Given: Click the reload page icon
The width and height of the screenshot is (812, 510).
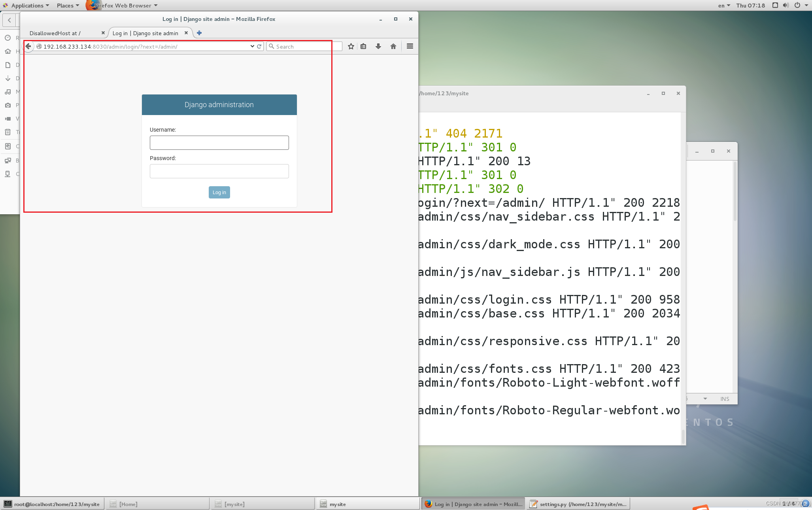Looking at the screenshot, I should pos(259,46).
